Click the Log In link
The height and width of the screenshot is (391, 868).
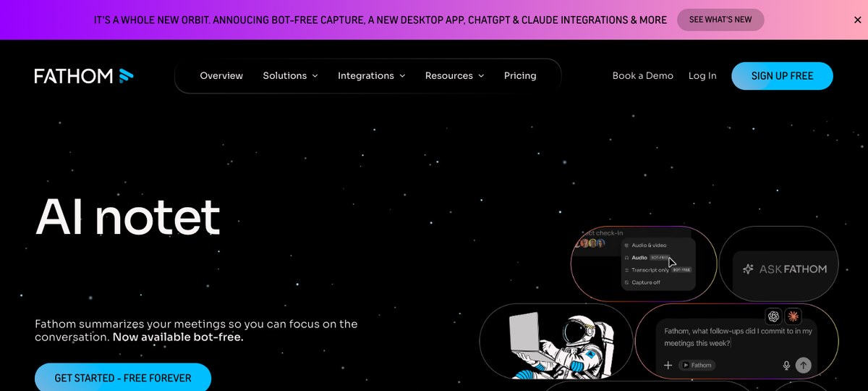[x=702, y=75]
